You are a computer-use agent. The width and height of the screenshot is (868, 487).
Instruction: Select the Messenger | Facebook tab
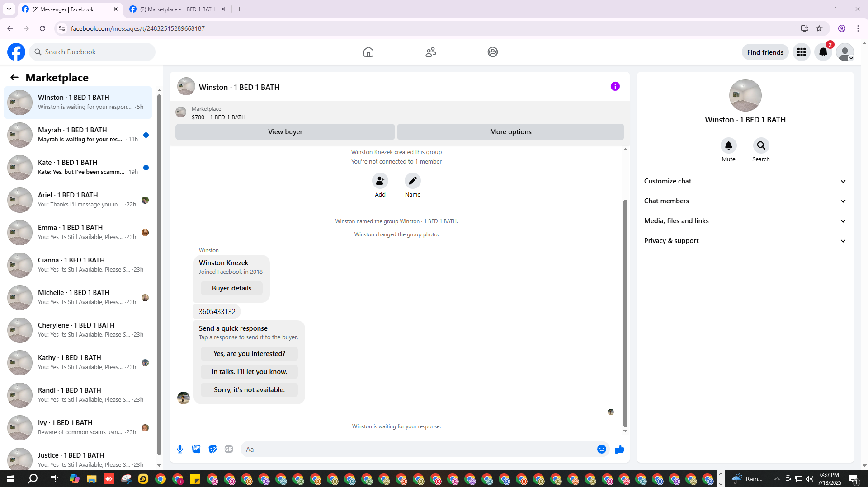pyautogui.click(x=70, y=9)
